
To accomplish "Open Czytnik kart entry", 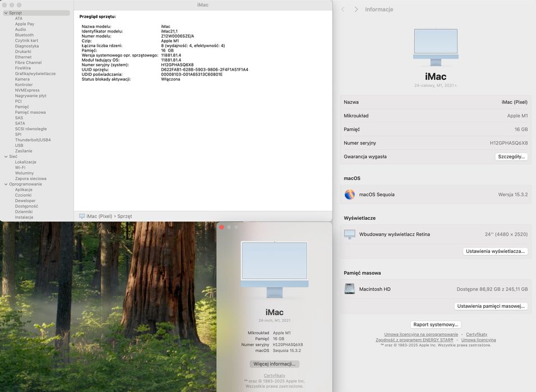I will tap(26, 40).
